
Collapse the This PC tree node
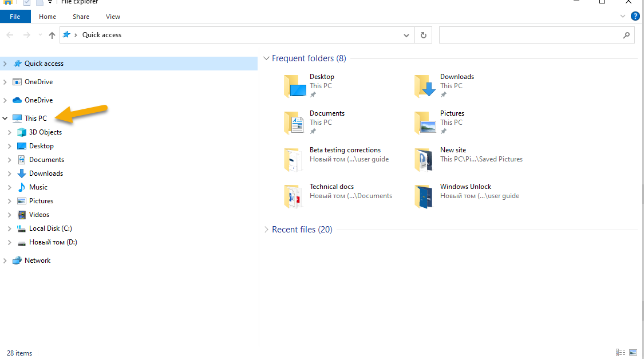(6, 119)
